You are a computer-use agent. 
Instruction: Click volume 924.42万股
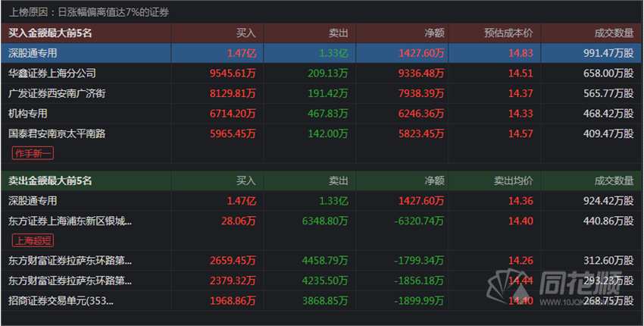click(x=608, y=201)
